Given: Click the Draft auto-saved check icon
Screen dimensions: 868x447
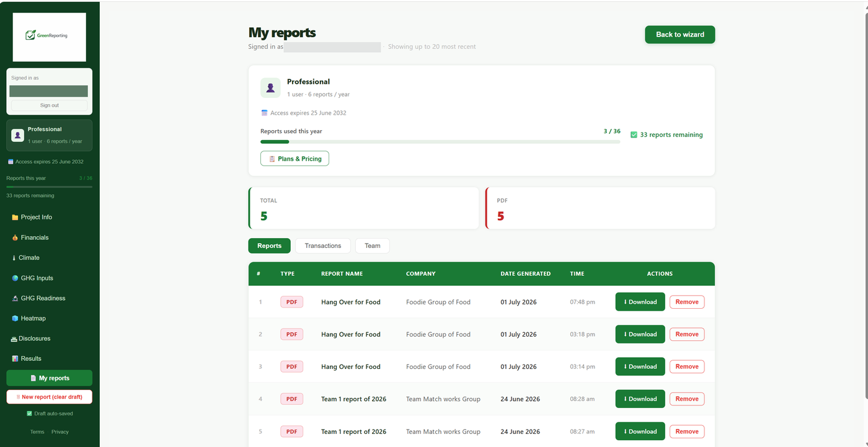Looking at the screenshot, I should (x=29, y=414).
